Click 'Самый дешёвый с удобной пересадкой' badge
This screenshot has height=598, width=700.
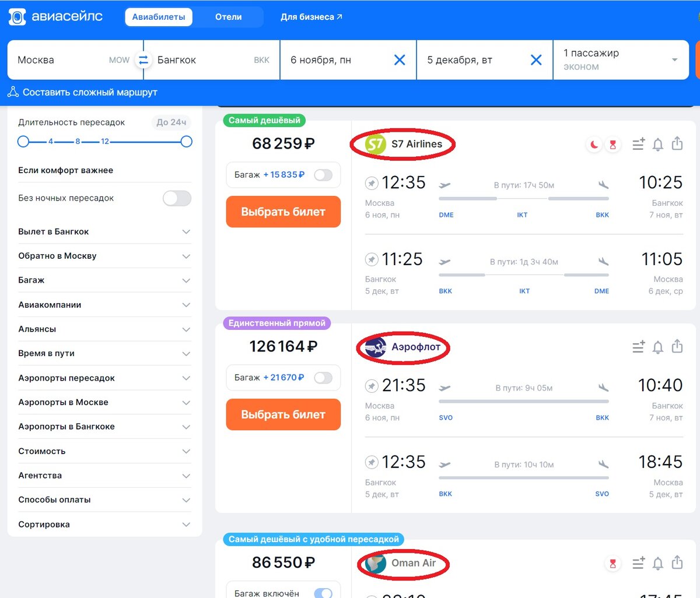(x=314, y=540)
